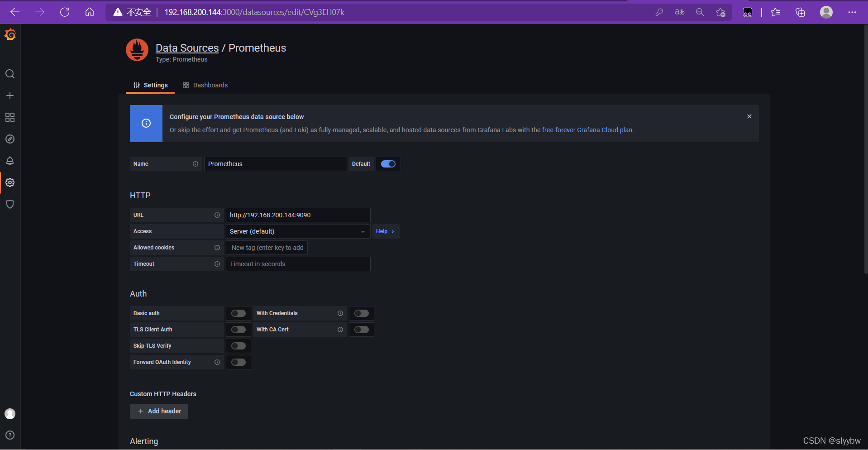Click the Add header button
The width and height of the screenshot is (868, 450).
click(159, 411)
